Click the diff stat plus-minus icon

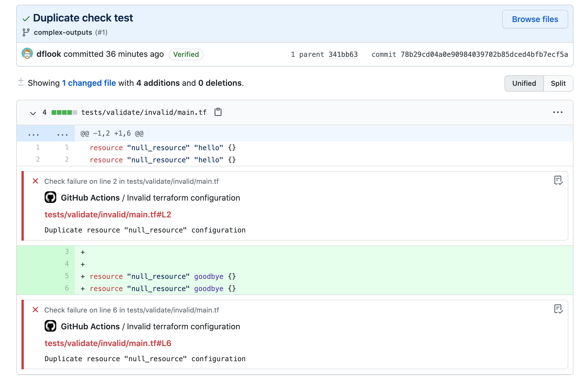click(21, 82)
